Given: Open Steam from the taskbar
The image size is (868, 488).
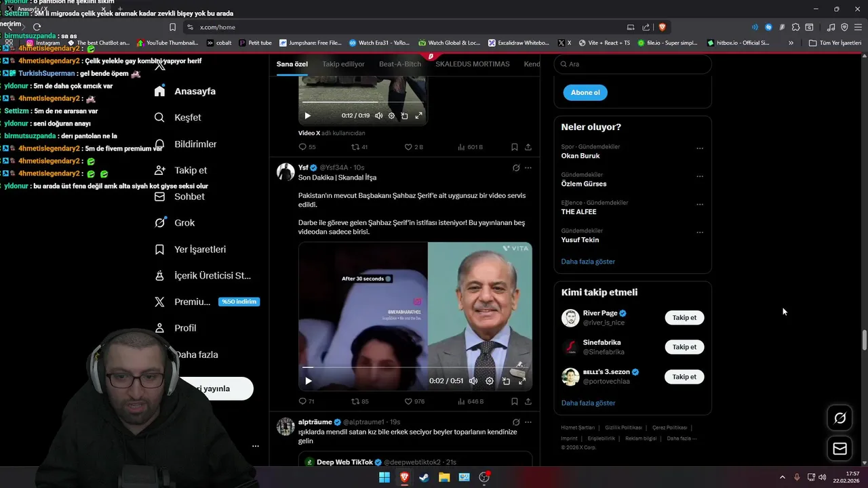Looking at the screenshot, I should 424,477.
